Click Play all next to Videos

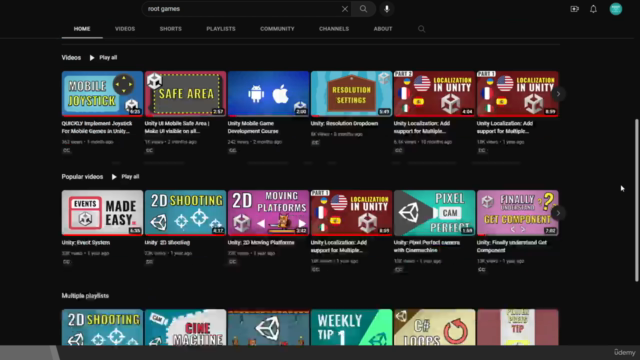point(108,58)
